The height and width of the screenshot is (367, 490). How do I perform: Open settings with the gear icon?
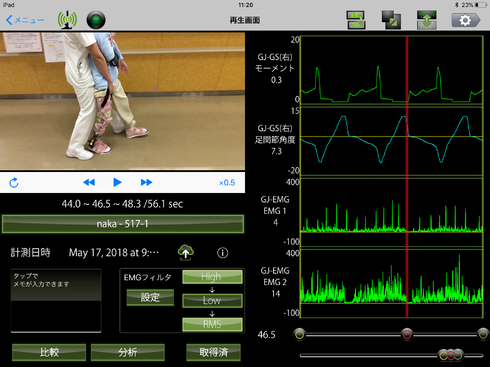pyautogui.click(x=466, y=20)
